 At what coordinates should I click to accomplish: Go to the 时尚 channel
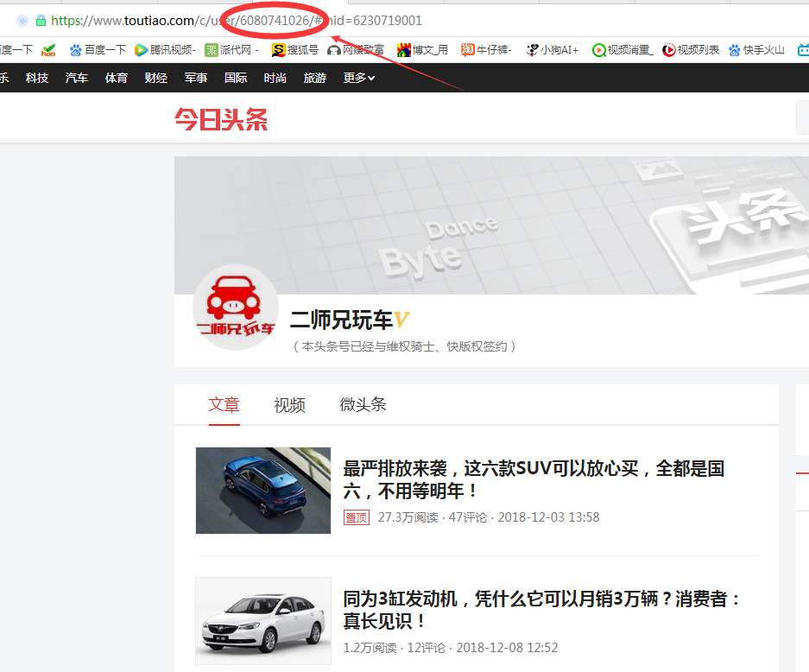(x=275, y=78)
